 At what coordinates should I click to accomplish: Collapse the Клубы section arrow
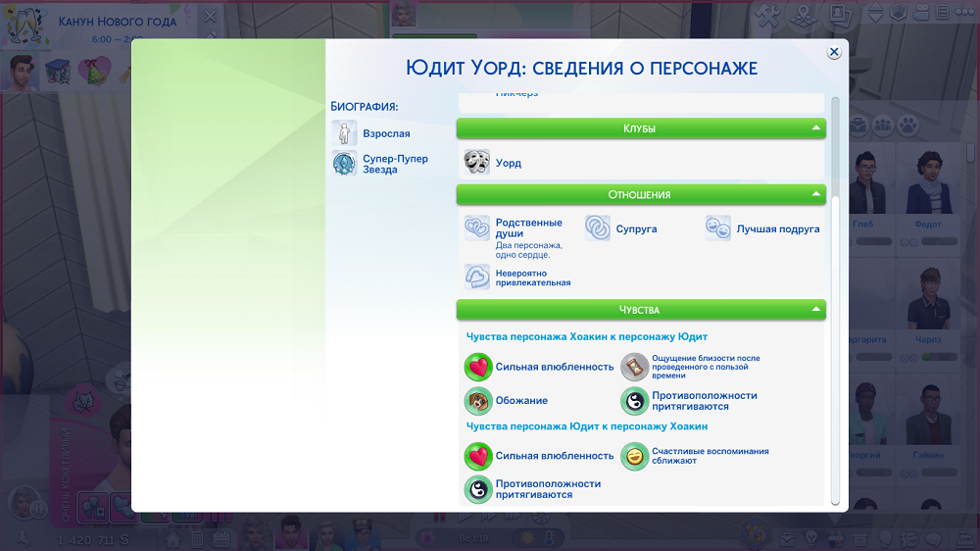click(815, 128)
